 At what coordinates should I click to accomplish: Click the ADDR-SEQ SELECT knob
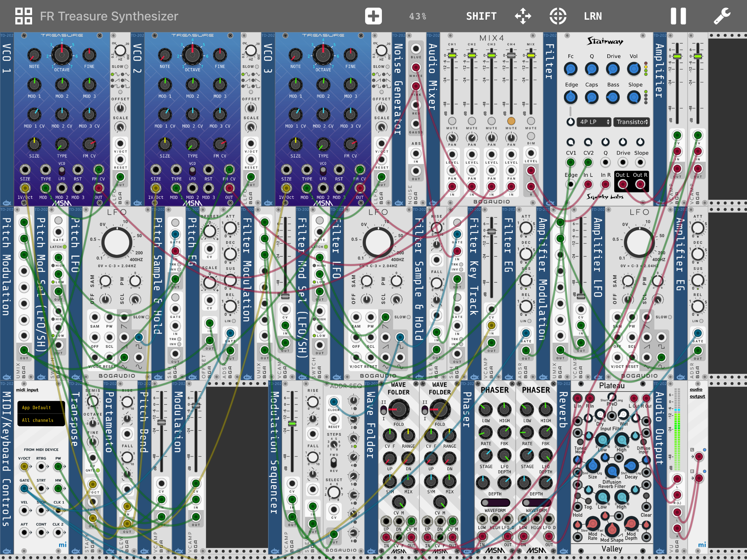tap(333, 492)
